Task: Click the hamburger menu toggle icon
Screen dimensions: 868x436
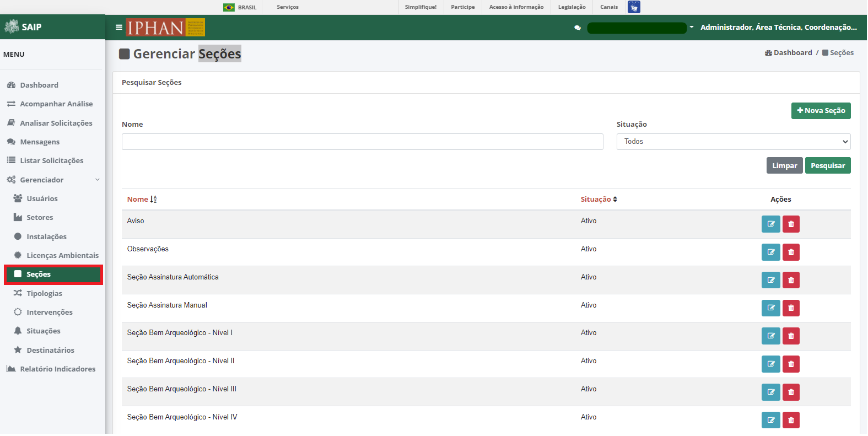Action: click(x=118, y=27)
